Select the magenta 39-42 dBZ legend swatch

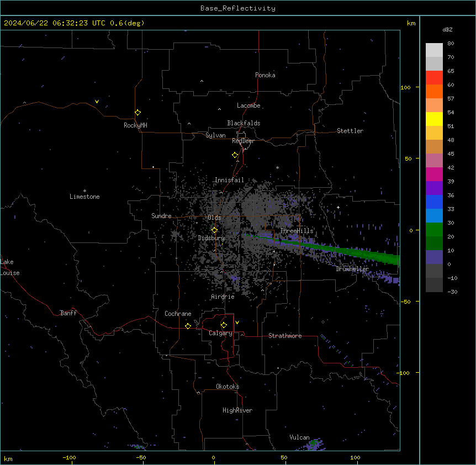434,174
